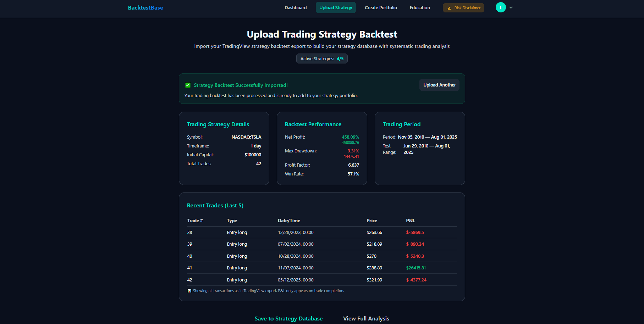644x324 pixels.
Task: Click the Type column header
Action: pos(232,220)
